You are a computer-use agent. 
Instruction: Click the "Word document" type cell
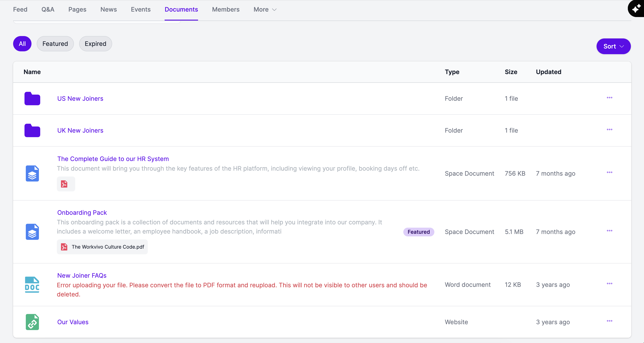[468, 284]
